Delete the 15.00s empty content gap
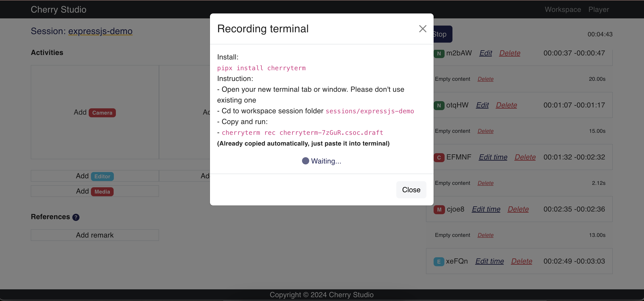The image size is (644, 301). tap(485, 131)
